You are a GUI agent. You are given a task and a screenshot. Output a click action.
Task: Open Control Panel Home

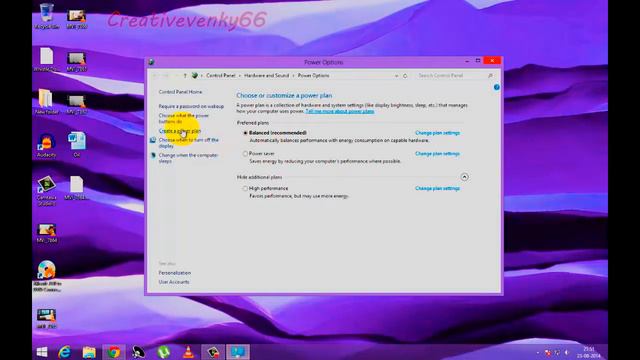pos(180,92)
